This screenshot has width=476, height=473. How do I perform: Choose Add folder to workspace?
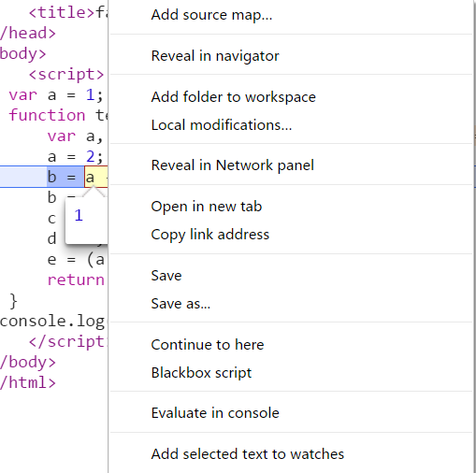pos(234,97)
